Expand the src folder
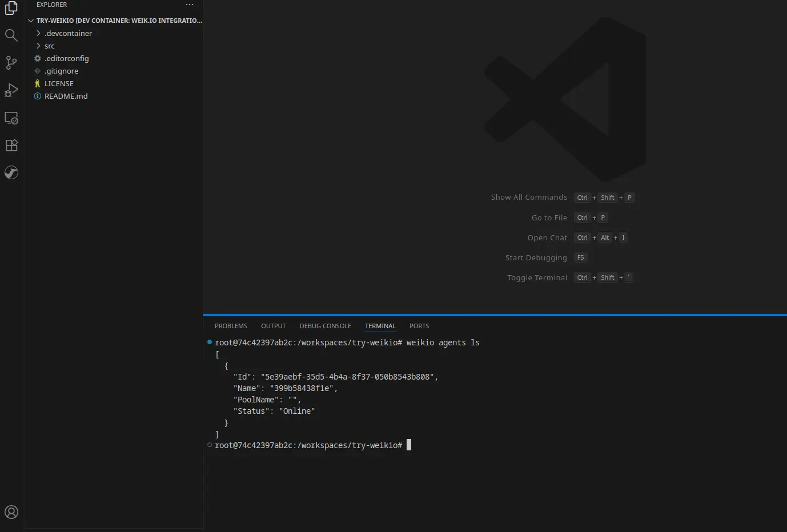The width and height of the screenshot is (787, 532). [49, 46]
